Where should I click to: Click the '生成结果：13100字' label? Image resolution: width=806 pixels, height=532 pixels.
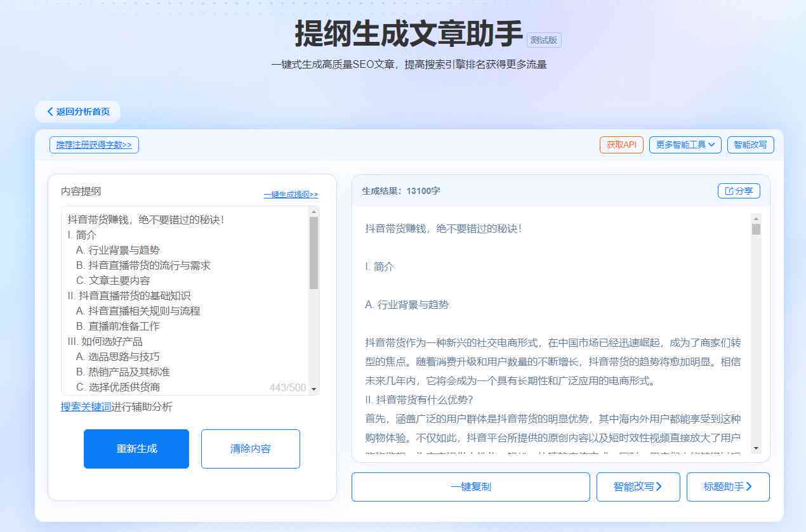tap(401, 191)
